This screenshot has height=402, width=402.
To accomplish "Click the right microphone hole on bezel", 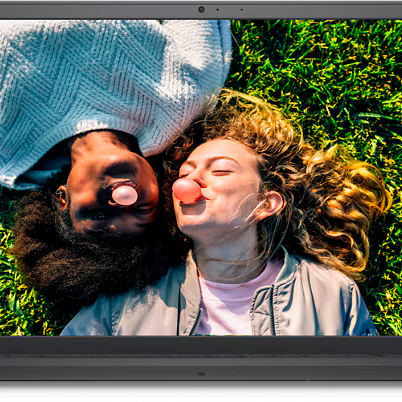I will pyautogui.click(x=242, y=10).
